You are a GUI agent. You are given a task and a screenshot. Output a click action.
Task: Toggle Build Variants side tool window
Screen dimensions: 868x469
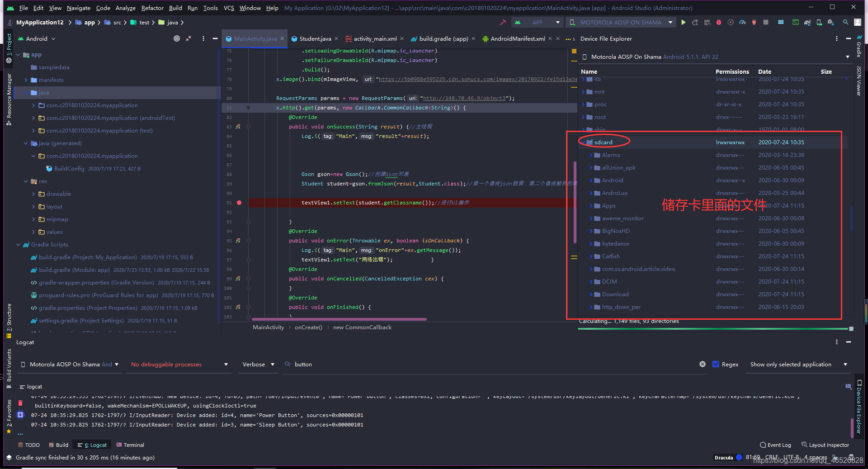click(x=9, y=369)
